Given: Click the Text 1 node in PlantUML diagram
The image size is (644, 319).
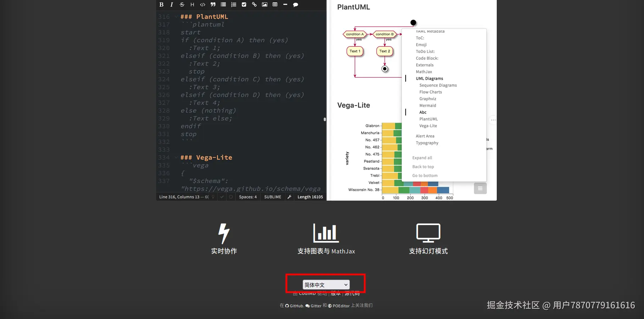Looking at the screenshot, I should [x=355, y=51].
